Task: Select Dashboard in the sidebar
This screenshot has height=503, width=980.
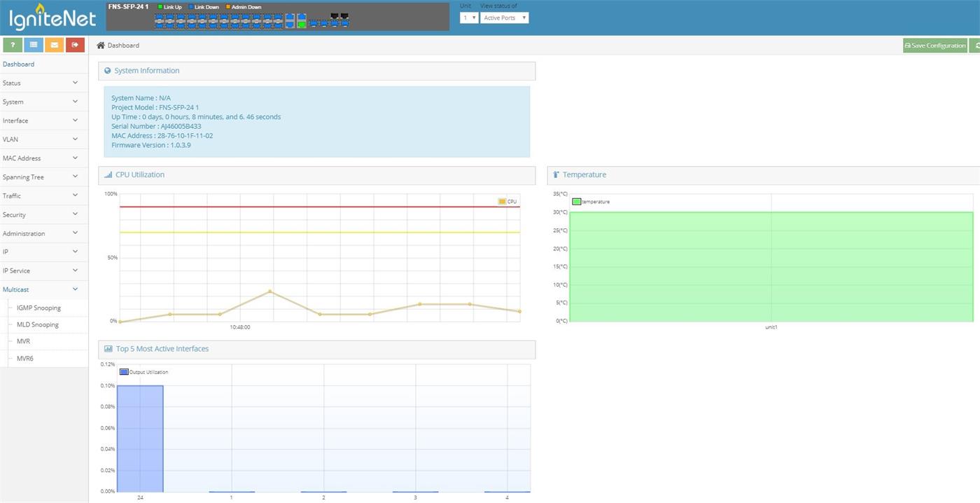Action: (19, 64)
